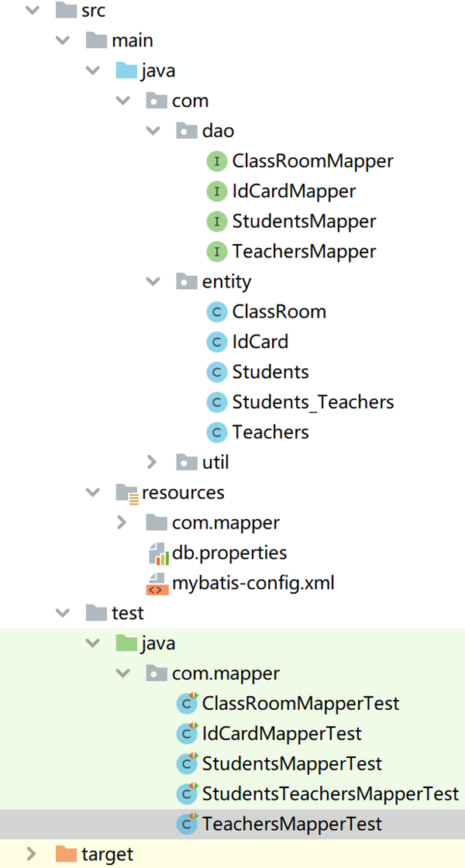465x868 pixels.
Task: Select the Teachers entity class
Action: [x=270, y=432]
